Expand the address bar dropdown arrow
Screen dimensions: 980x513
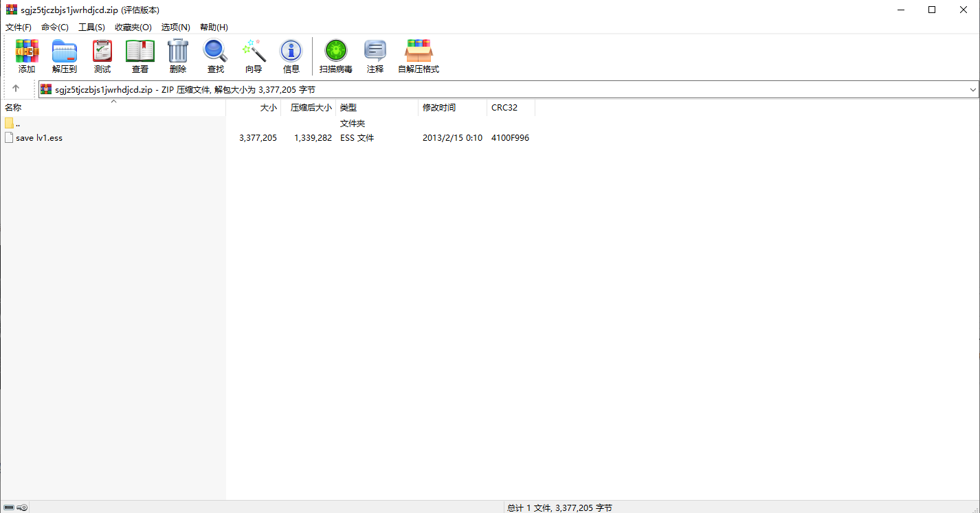(973, 89)
